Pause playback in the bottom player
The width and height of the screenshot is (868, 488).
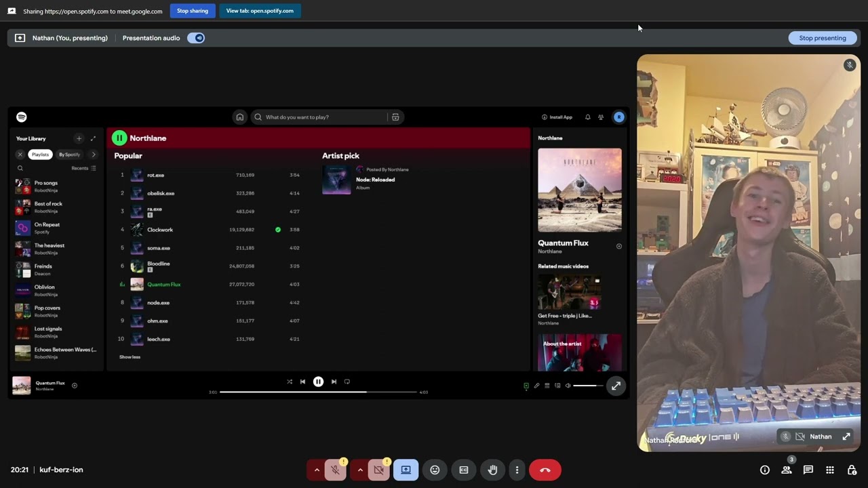pyautogui.click(x=318, y=382)
